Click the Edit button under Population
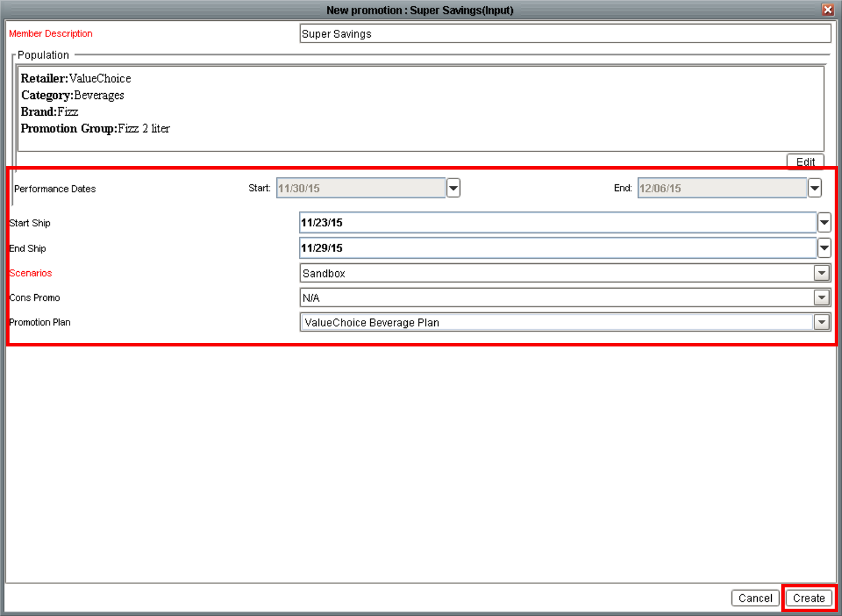 pos(805,162)
